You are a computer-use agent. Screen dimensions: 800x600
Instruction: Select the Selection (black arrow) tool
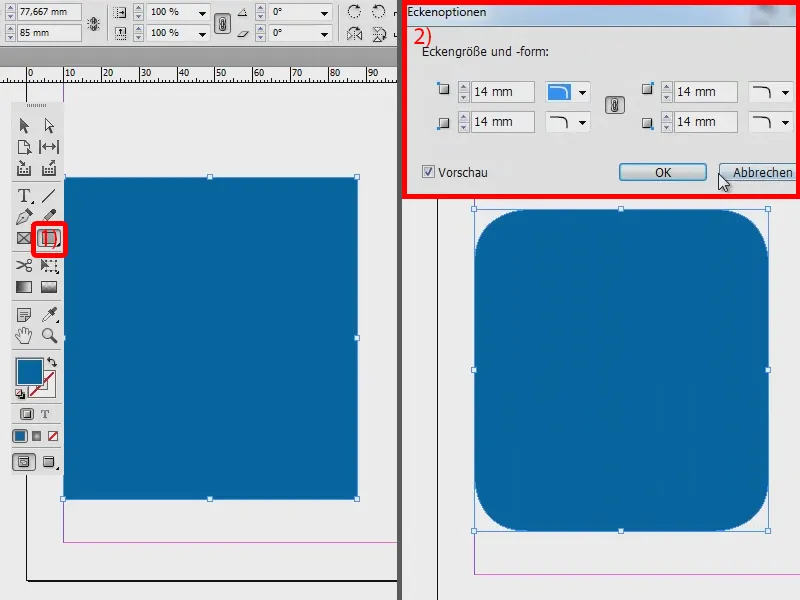coord(24,126)
